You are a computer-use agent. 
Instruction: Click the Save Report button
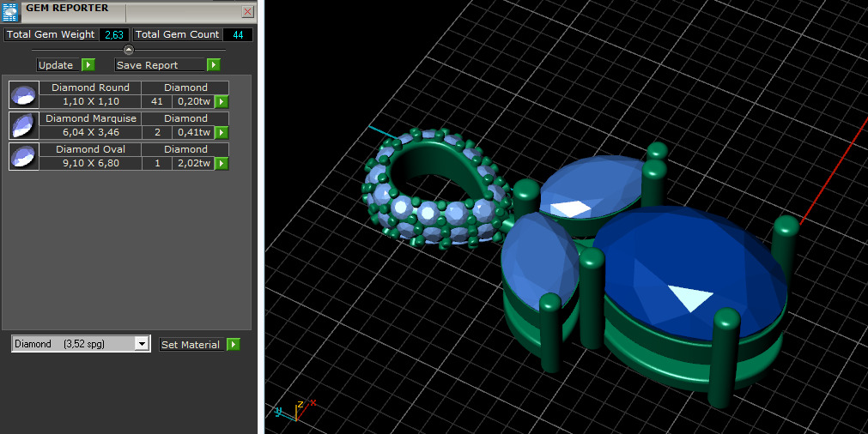click(x=161, y=64)
